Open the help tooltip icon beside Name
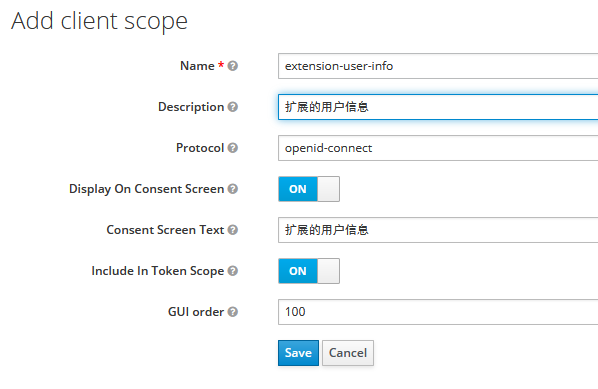This screenshot has width=598, height=389. pos(233,66)
